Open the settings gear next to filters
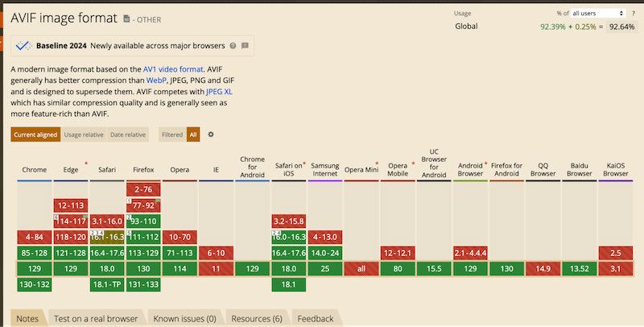The image size is (644, 327). pyautogui.click(x=211, y=135)
